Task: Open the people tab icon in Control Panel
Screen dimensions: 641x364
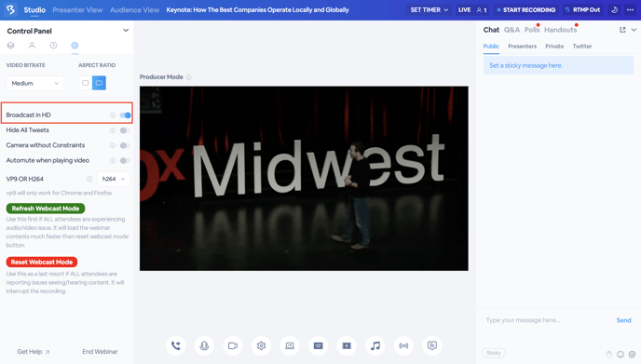Action: point(32,46)
